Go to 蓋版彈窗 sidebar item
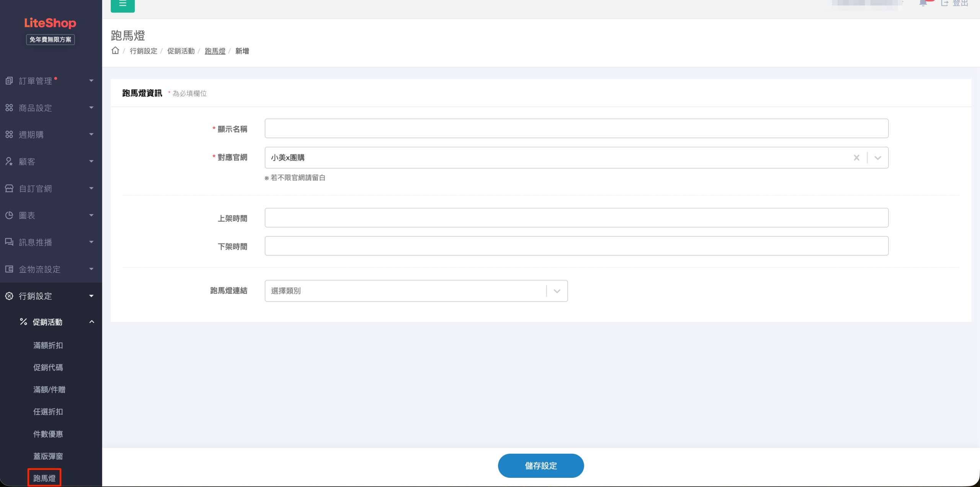 (x=48, y=456)
